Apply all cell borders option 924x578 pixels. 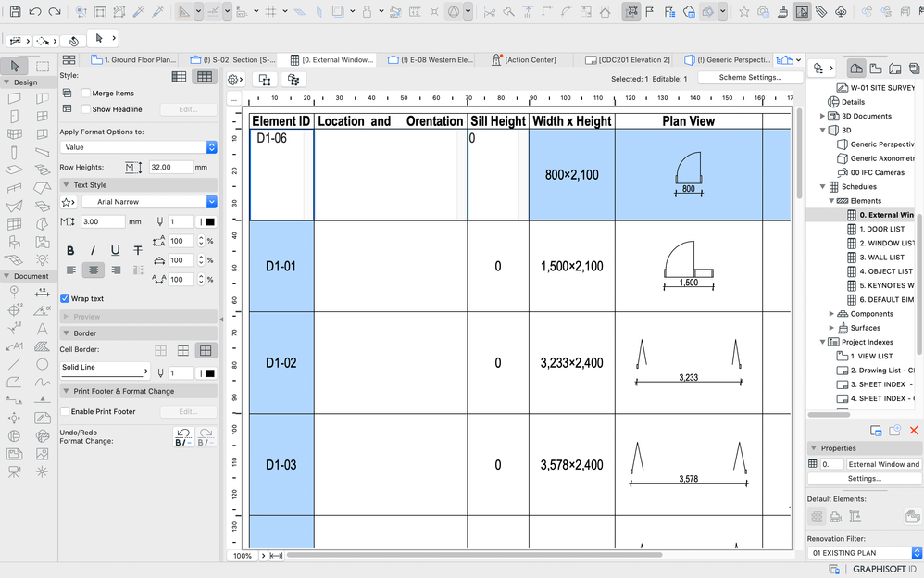click(x=206, y=350)
